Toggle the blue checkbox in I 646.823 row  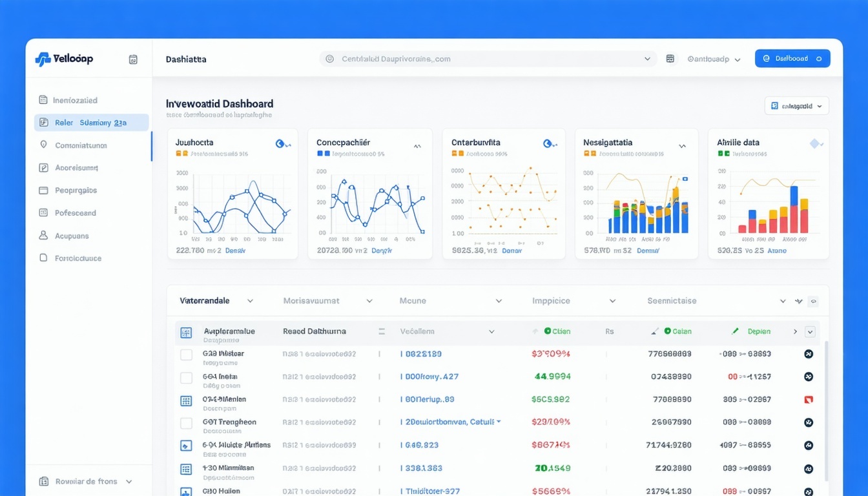pos(186,446)
